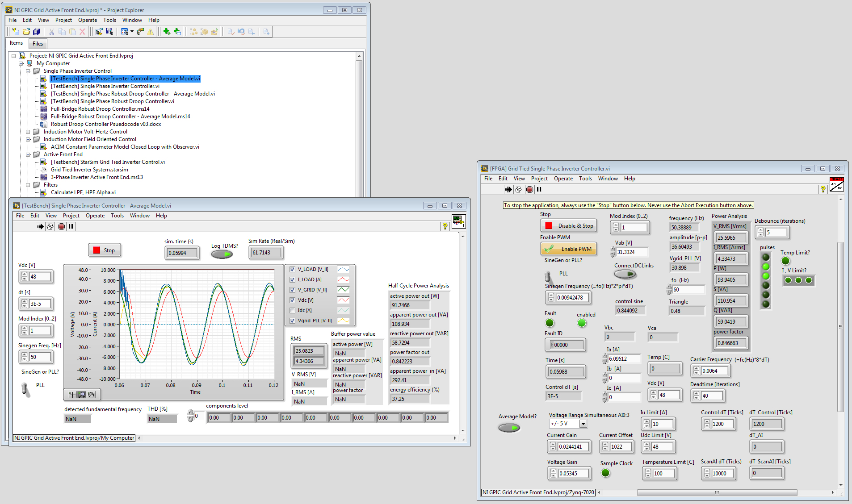This screenshot has height=504, width=852.
Task: Open the Files tab in Project Explorer
Action: coord(38,44)
